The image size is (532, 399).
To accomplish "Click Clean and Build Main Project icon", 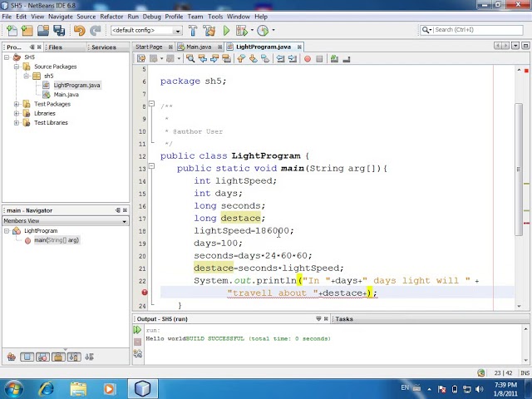I will (x=209, y=31).
